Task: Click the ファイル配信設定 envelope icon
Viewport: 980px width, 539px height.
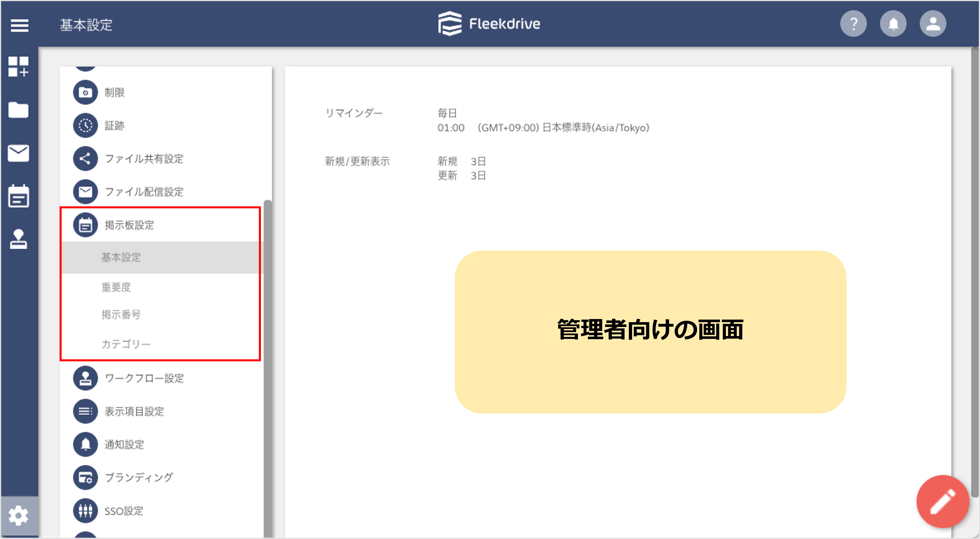Action: pyautogui.click(x=85, y=192)
